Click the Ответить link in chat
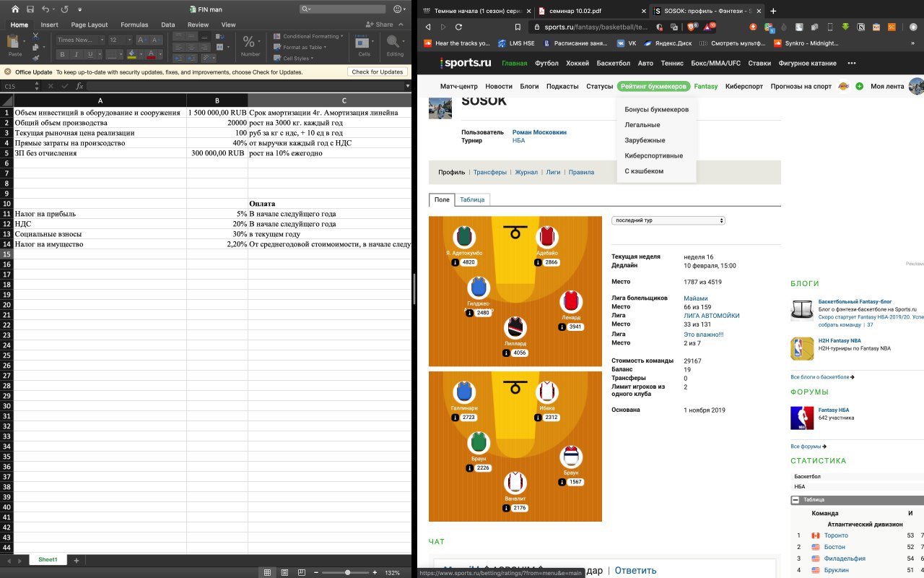 tap(635, 570)
